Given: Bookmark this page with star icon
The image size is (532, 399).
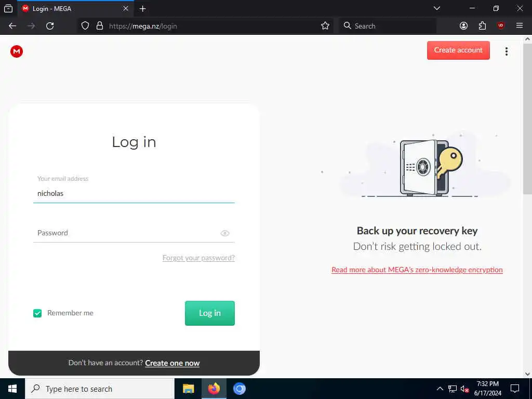Looking at the screenshot, I should click(325, 26).
